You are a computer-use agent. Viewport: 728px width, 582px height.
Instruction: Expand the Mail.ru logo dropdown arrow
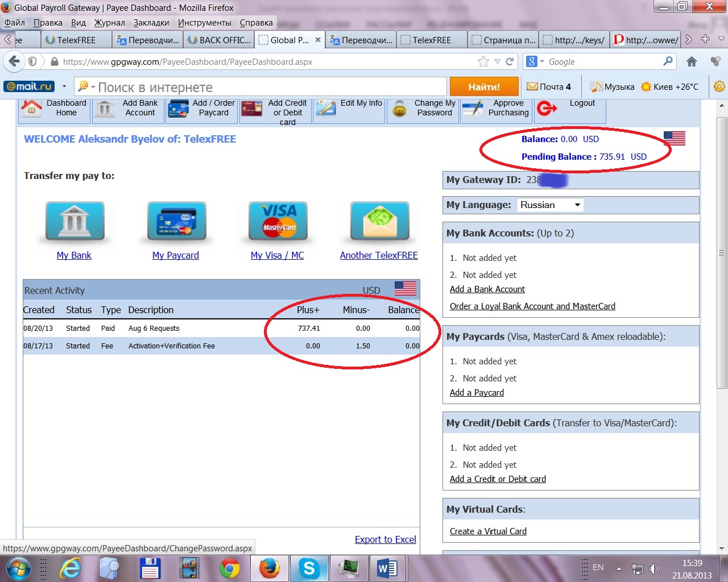[x=64, y=86]
